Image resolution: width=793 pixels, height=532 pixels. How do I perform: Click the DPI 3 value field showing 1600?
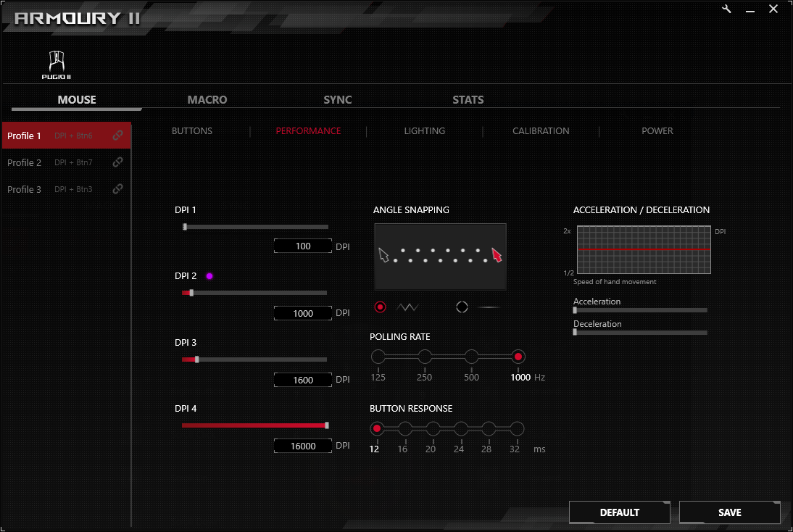click(x=303, y=380)
